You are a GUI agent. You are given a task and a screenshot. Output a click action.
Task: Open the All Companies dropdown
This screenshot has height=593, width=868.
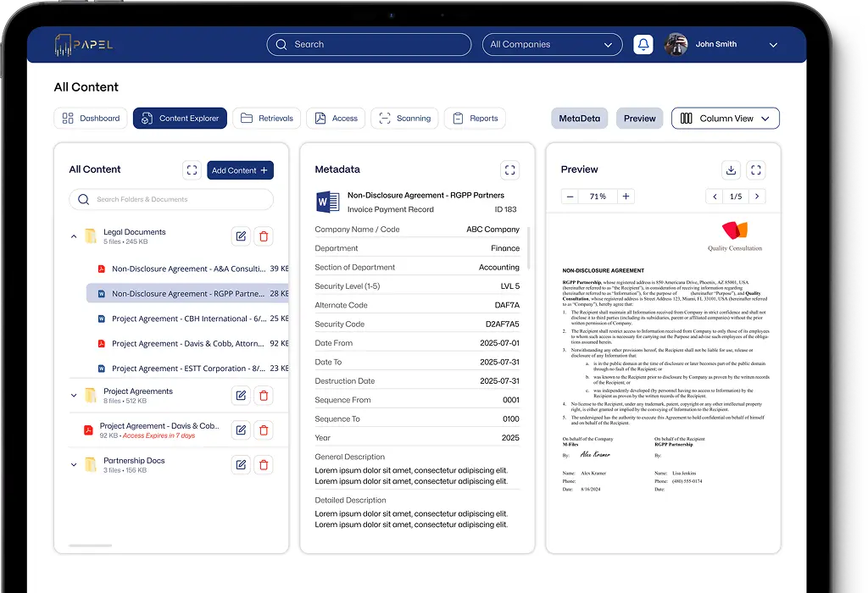551,45
